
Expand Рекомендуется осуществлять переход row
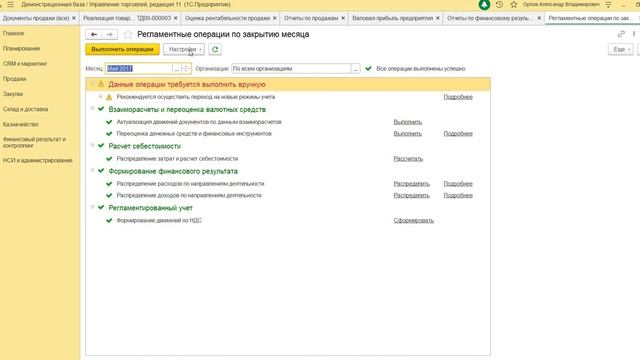coord(100,96)
